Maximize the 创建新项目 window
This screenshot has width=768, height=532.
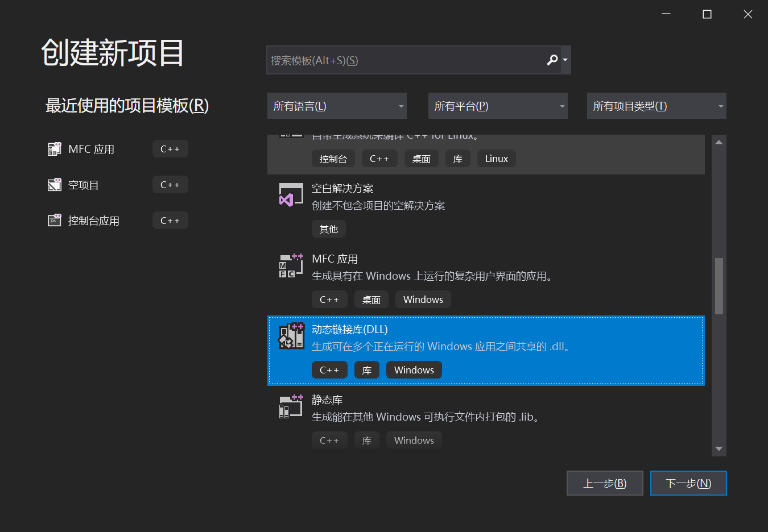(707, 14)
